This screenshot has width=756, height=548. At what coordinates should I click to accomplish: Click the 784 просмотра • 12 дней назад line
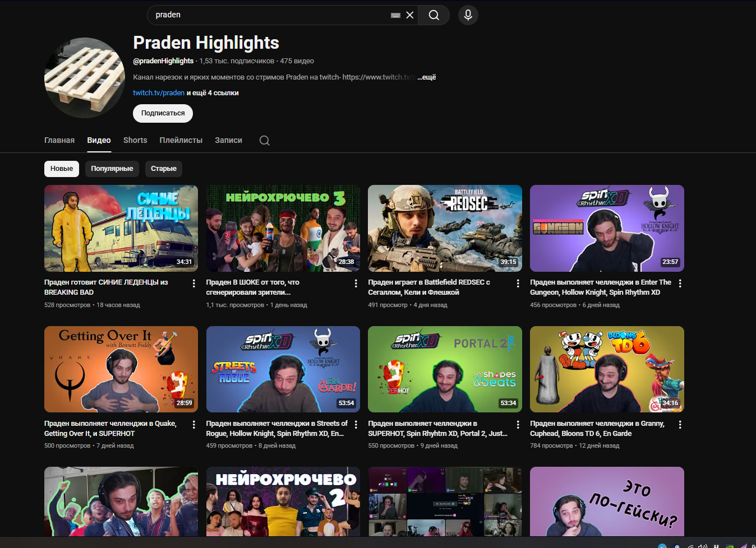pyautogui.click(x=575, y=446)
